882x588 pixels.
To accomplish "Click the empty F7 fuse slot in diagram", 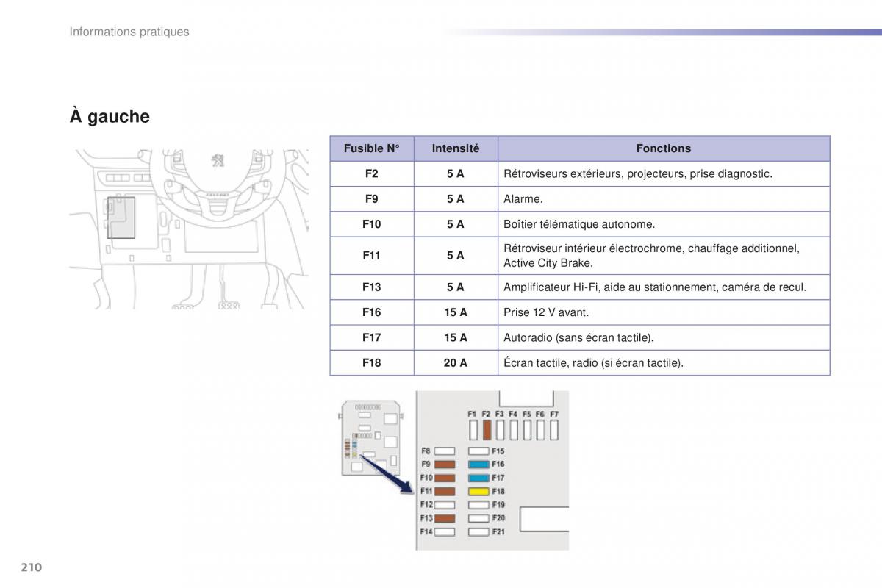I will pyautogui.click(x=554, y=429).
